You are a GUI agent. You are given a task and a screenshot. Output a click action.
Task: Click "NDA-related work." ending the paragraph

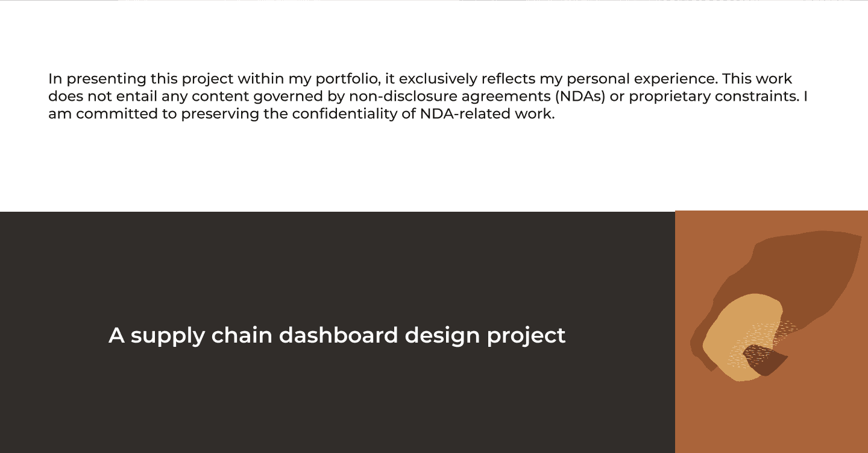(x=487, y=114)
